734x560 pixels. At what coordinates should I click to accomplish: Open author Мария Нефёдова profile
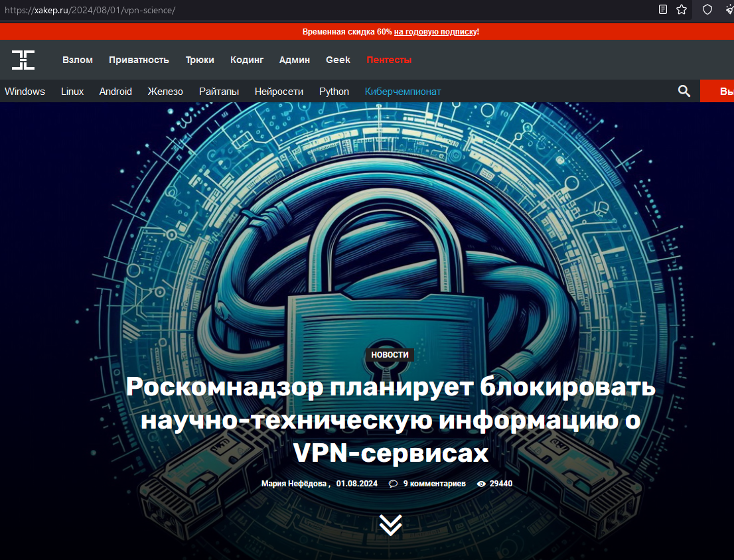[x=294, y=484]
